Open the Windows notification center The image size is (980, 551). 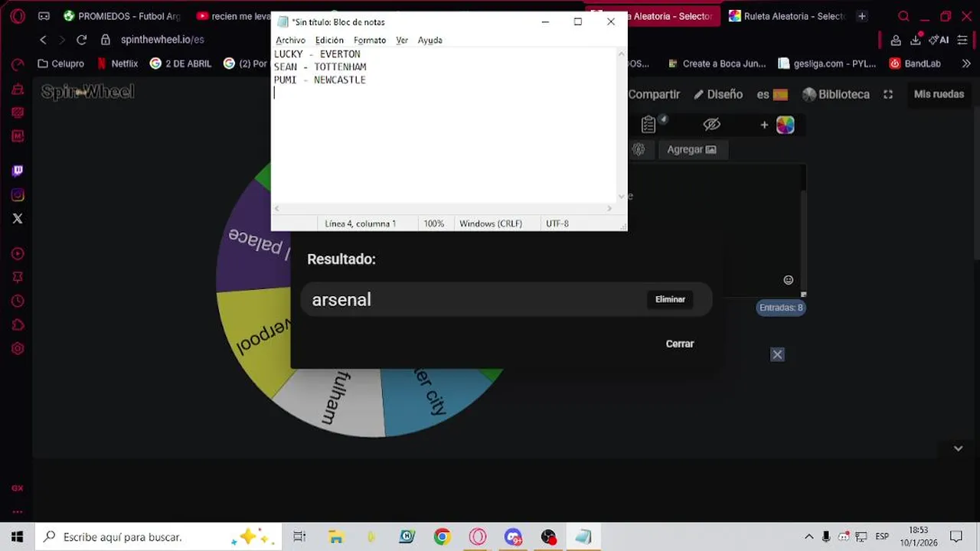click(x=955, y=537)
